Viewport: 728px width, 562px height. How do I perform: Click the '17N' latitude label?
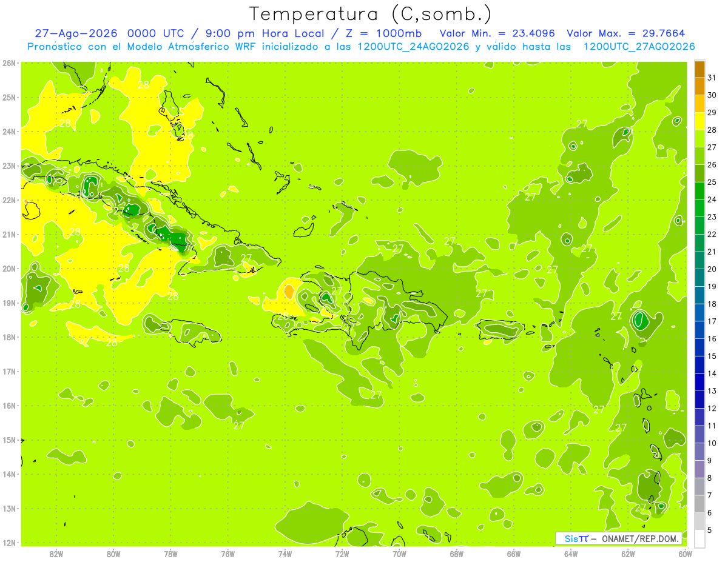(9, 371)
